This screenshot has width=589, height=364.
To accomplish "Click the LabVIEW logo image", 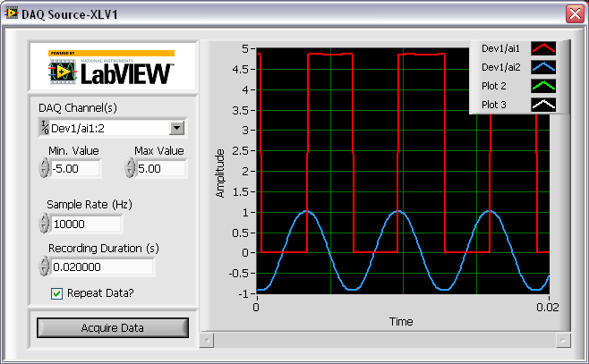I will [x=112, y=66].
